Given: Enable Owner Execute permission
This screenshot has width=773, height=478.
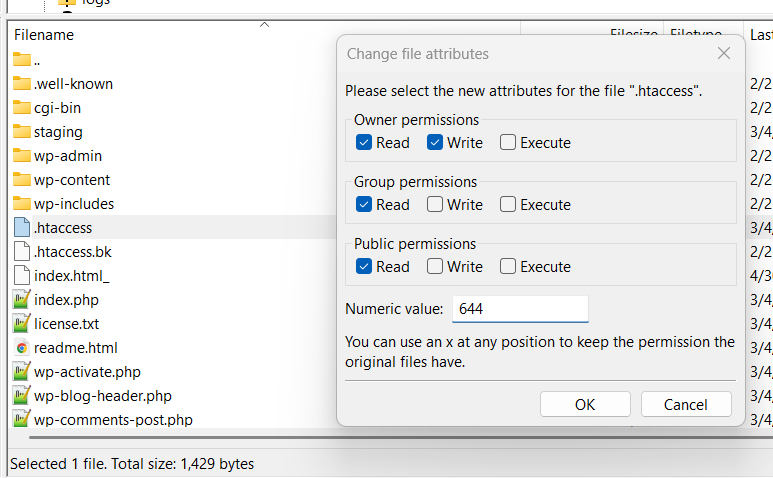Looking at the screenshot, I should (x=508, y=142).
